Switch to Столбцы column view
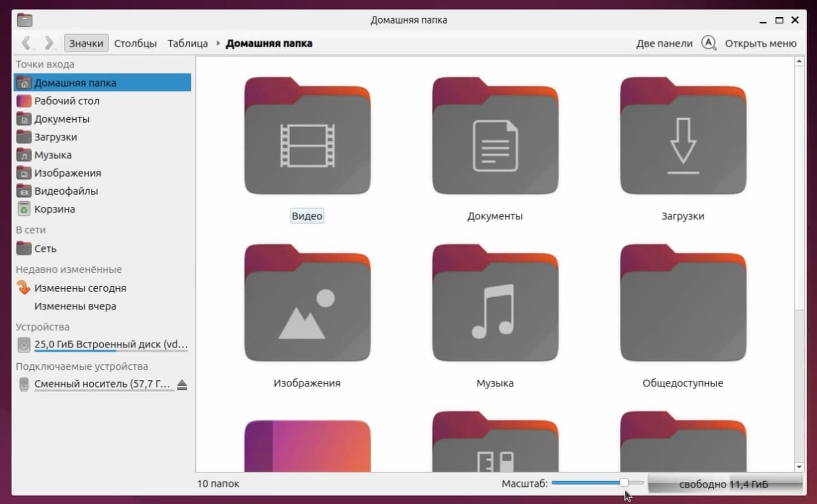 click(135, 43)
